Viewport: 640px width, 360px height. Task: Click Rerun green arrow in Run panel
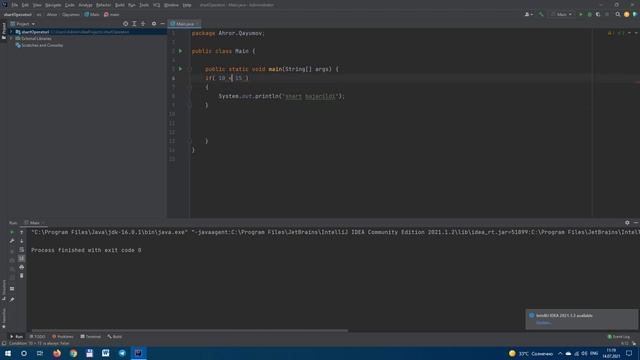[12, 232]
